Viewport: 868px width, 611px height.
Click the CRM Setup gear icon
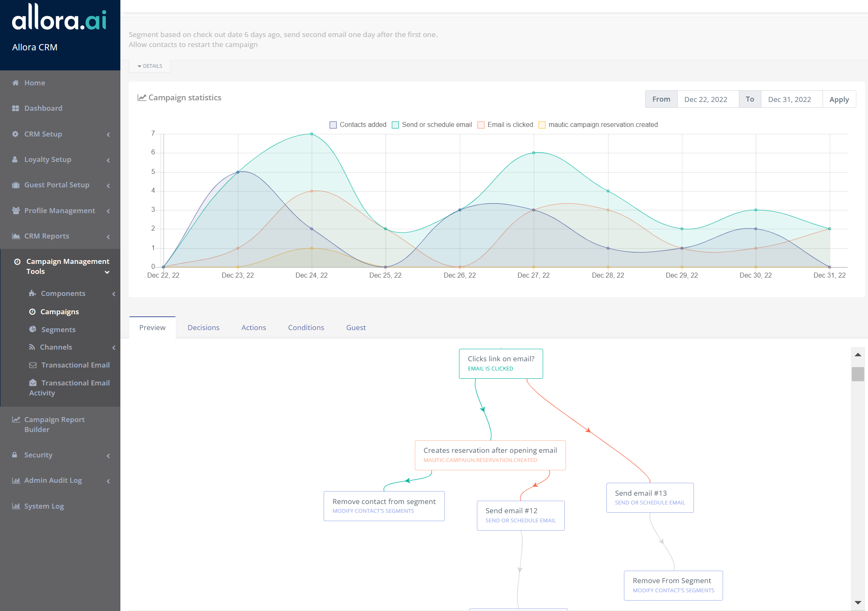15,134
